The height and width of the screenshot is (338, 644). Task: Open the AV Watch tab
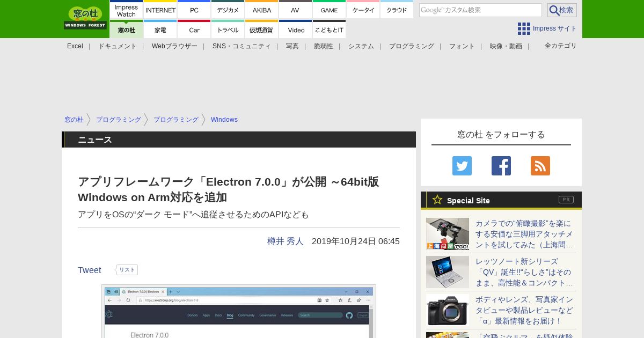(295, 10)
